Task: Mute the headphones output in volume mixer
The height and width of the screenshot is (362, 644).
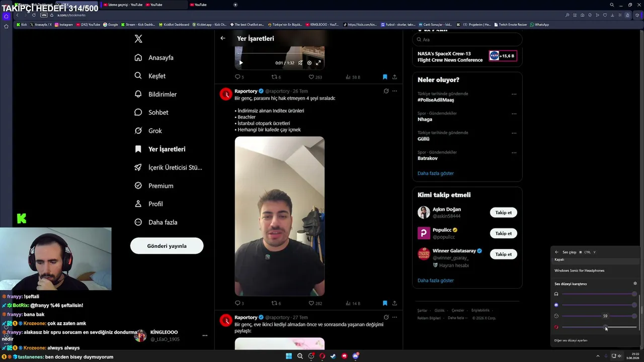Action: click(556, 294)
